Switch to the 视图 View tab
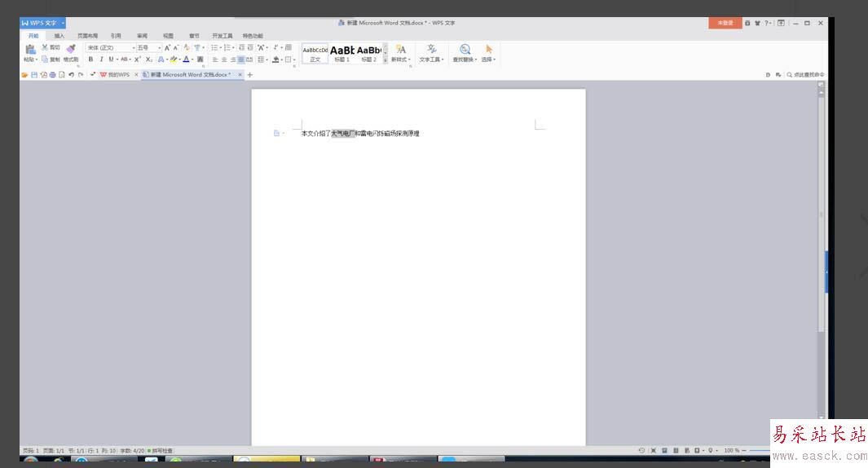868x468 pixels. pos(168,35)
